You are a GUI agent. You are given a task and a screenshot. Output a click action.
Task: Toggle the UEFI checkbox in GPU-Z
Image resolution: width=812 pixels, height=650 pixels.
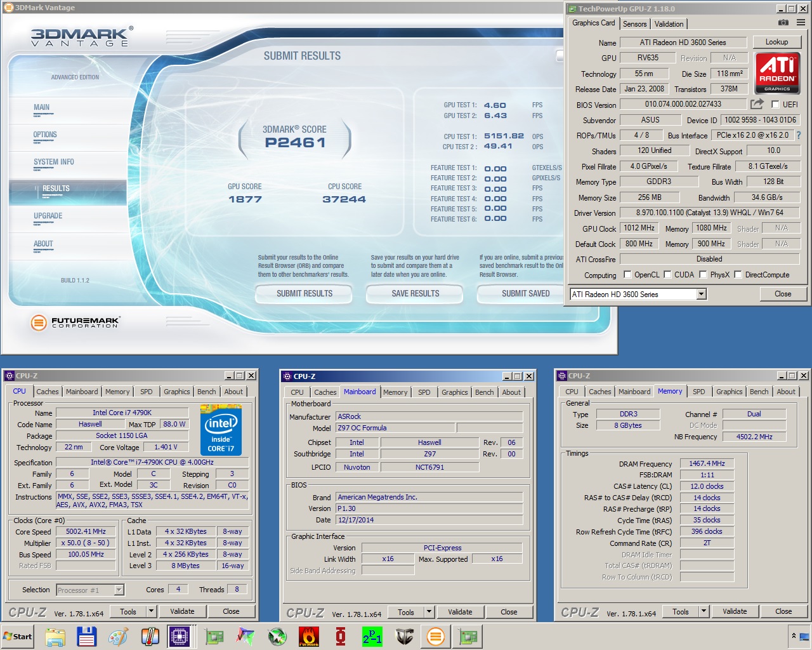(x=775, y=105)
